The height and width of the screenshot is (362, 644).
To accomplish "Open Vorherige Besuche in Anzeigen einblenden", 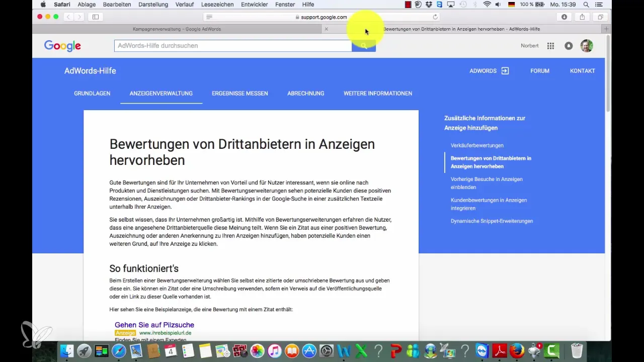I will [x=487, y=183].
